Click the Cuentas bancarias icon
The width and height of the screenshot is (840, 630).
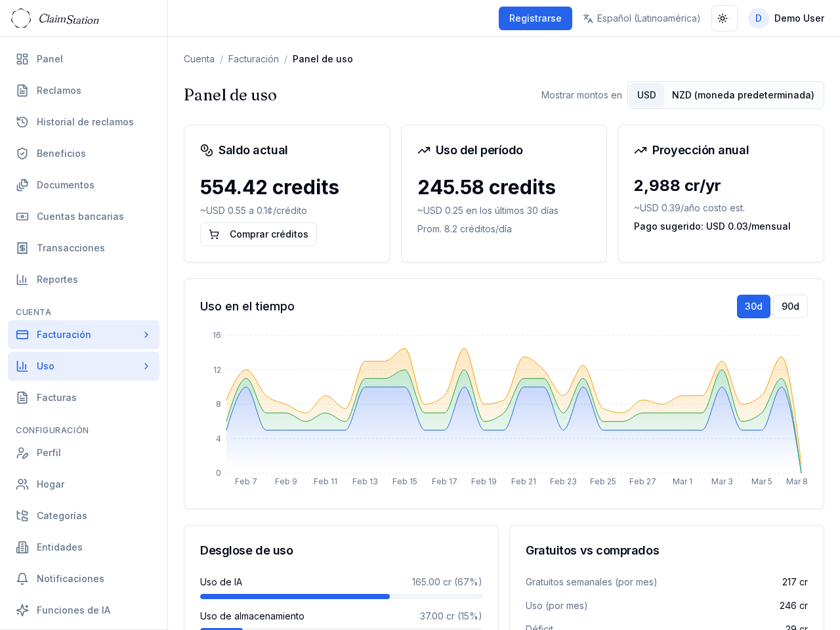pyautogui.click(x=22, y=217)
